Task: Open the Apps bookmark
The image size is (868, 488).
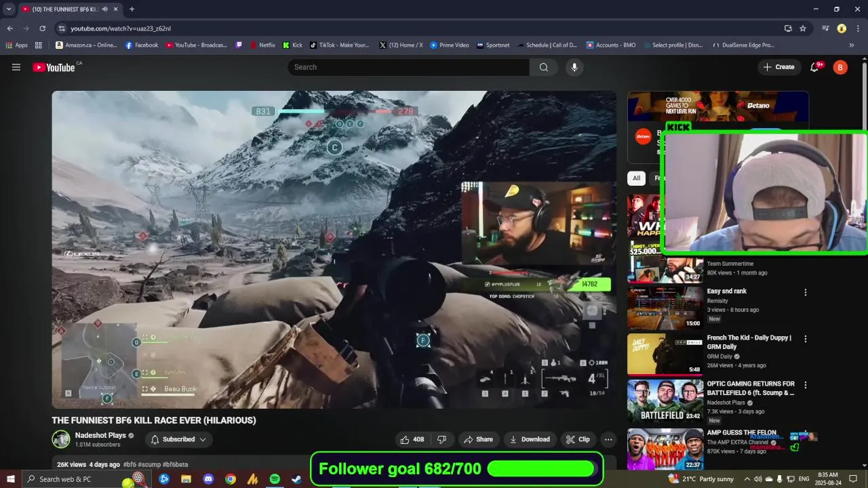Action: [x=17, y=45]
